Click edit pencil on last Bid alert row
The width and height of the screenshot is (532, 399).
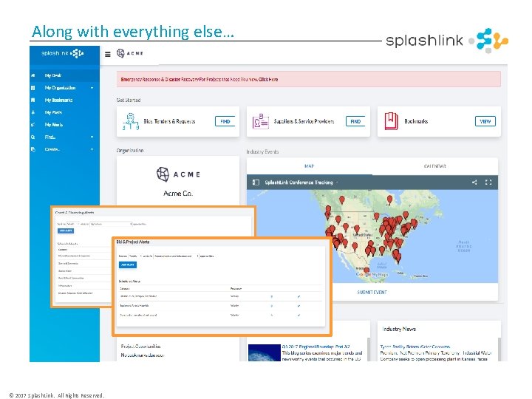[299, 316]
